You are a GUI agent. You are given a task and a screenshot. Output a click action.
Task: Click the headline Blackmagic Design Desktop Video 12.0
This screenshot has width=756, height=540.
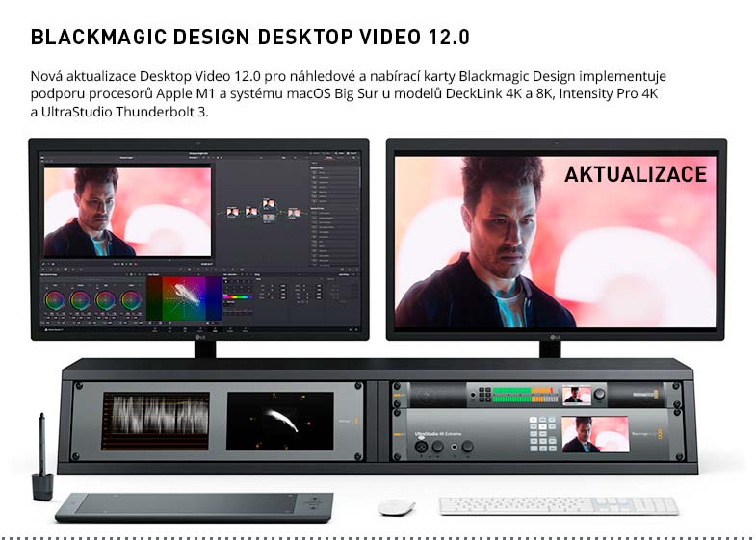click(249, 38)
